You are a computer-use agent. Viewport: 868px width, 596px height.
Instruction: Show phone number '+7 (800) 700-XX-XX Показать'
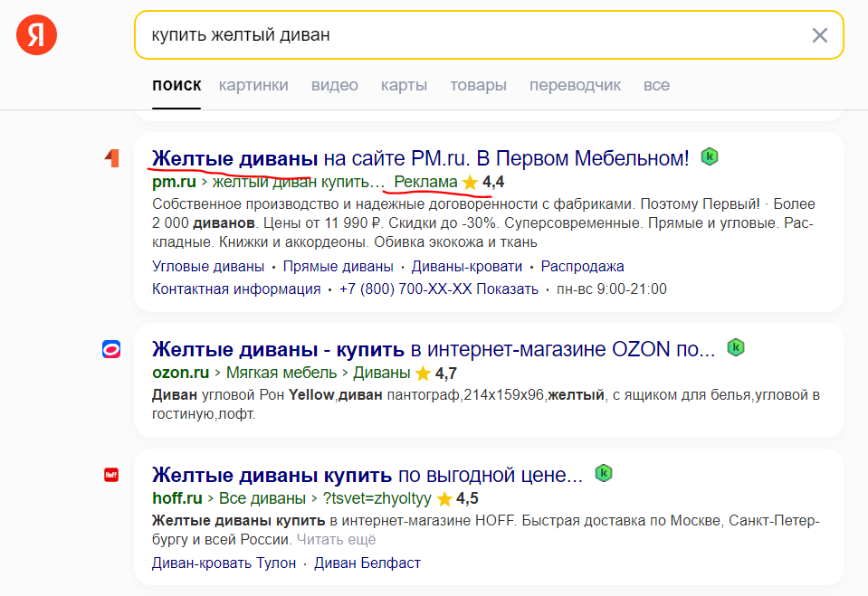point(438,289)
